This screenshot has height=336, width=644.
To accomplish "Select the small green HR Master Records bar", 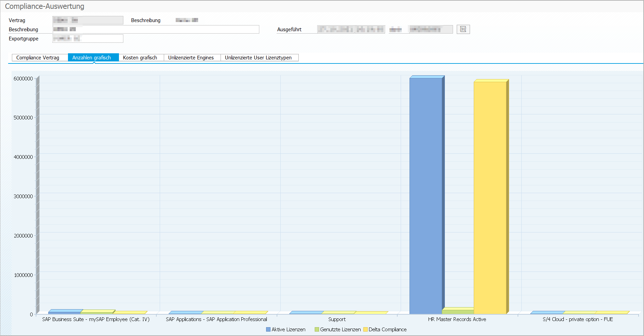I will [458, 311].
